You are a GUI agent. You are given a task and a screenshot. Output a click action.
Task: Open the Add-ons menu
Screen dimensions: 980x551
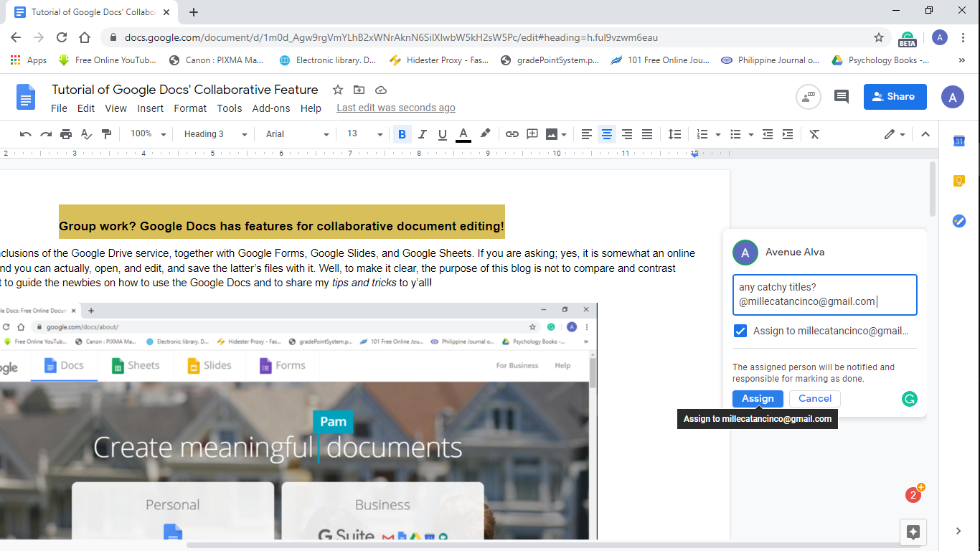(x=271, y=108)
